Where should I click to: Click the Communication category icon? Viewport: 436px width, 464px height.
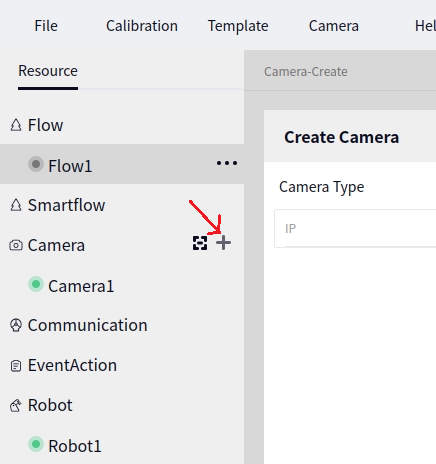point(16,325)
